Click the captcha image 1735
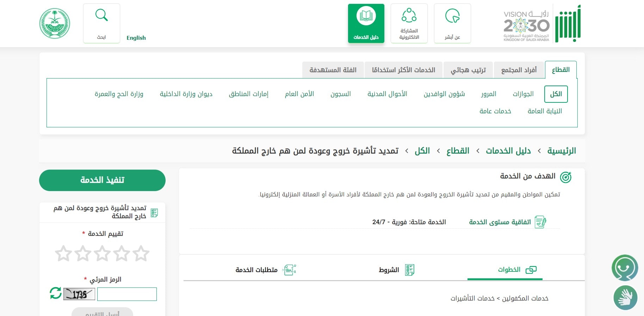644x316 pixels. [79, 294]
